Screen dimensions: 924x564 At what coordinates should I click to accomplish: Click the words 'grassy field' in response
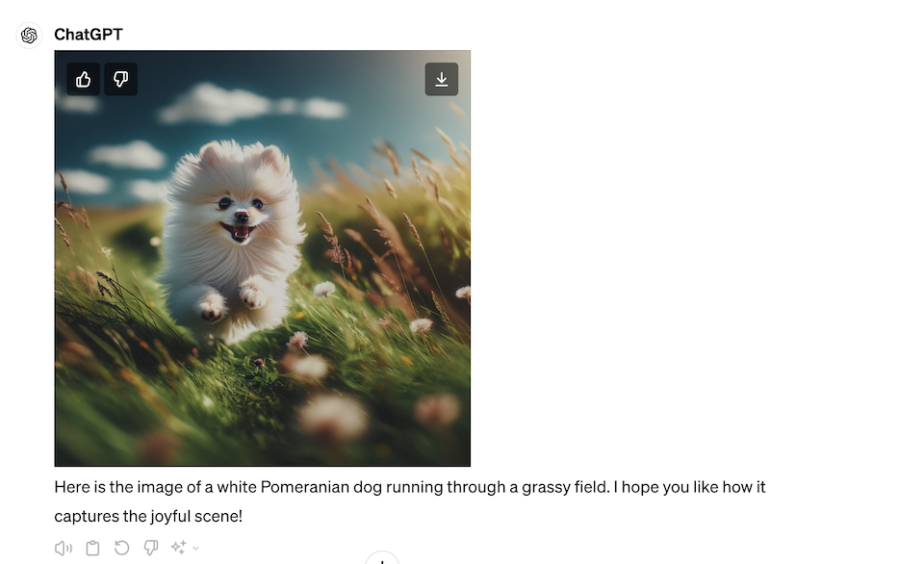click(565, 487)
